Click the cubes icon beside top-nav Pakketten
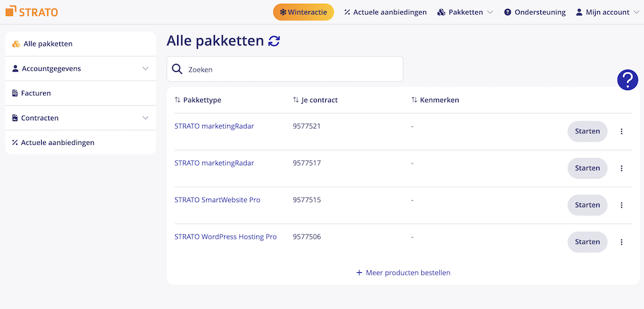Screen dimensions: 644x309 (x=441, y=12)
